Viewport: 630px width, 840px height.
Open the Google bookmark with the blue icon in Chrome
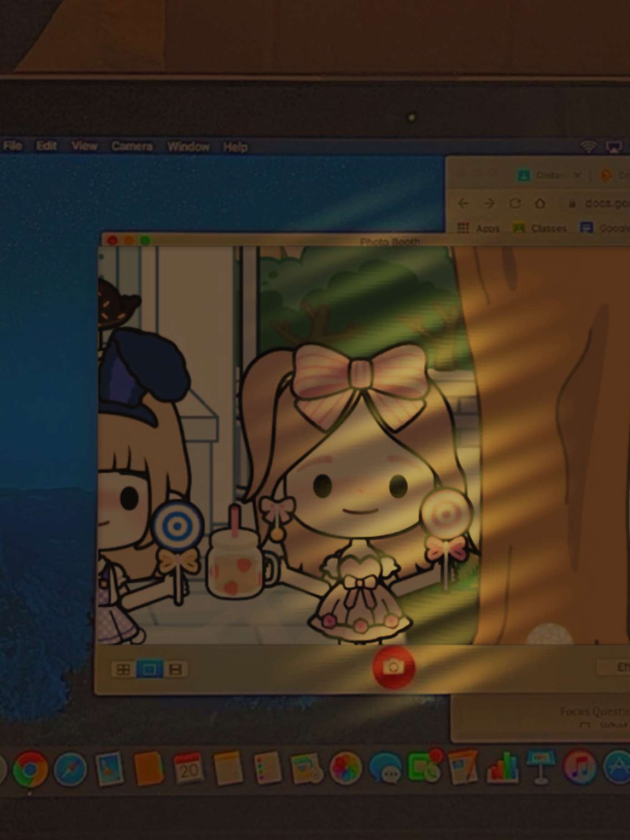point(605,228)
